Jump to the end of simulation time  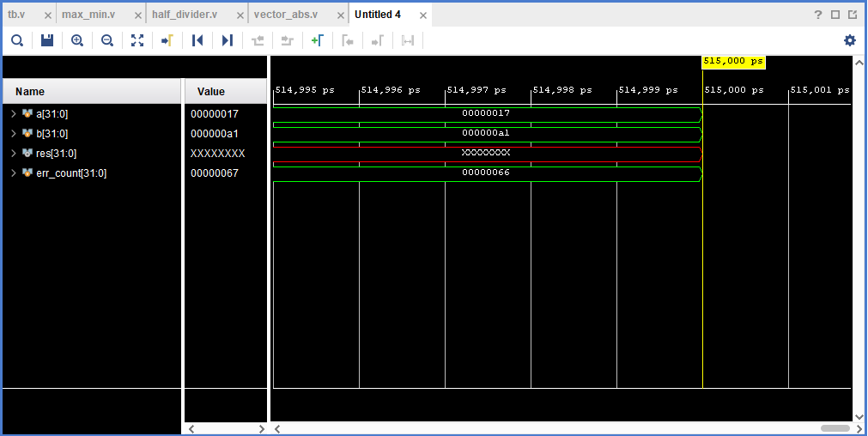tap(228, 40)
